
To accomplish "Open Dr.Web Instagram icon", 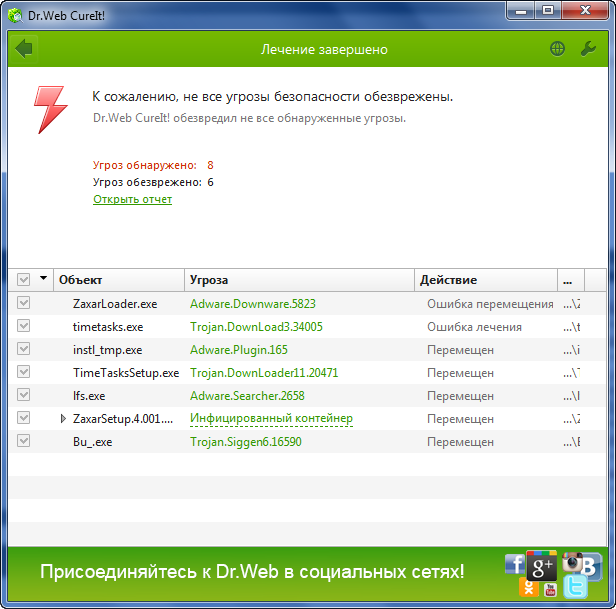I will pyautogui.click(x=572, y=562).
